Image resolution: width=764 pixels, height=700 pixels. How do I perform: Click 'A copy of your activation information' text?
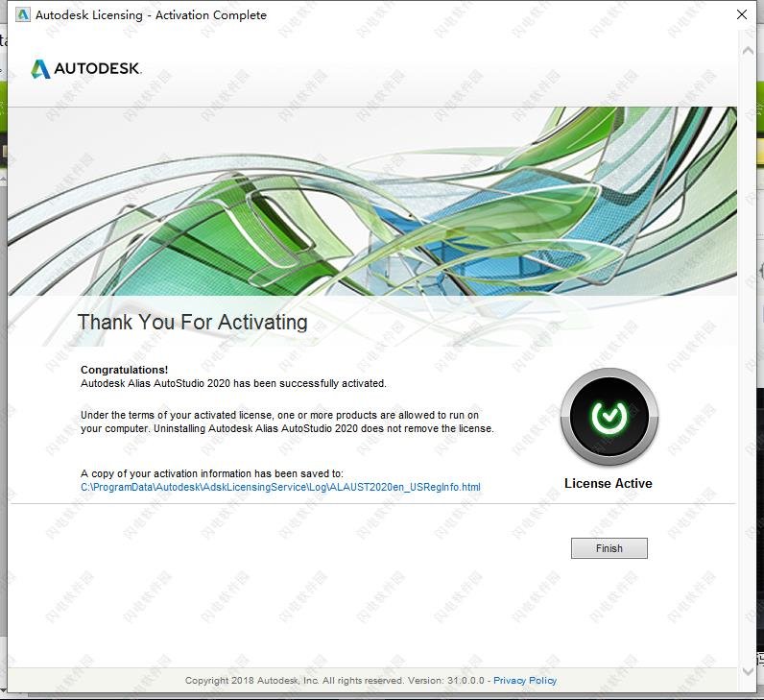(212, 473)
